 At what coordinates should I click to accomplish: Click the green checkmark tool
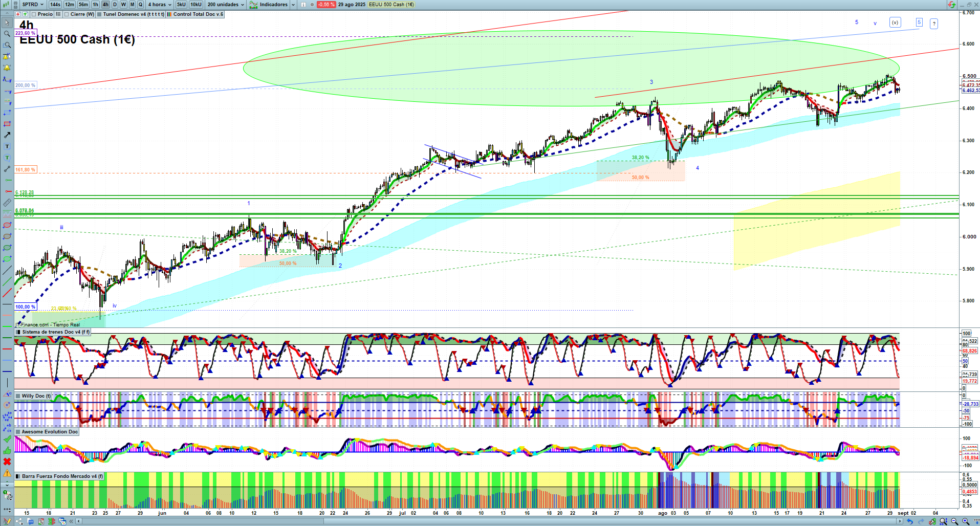pyautogui.click(x=7, y=439)
